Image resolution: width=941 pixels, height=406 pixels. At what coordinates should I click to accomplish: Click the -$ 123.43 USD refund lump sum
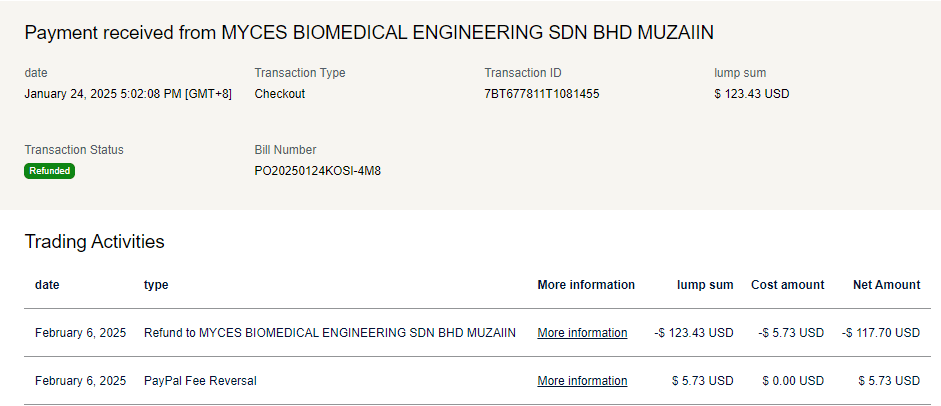point(693,333)
